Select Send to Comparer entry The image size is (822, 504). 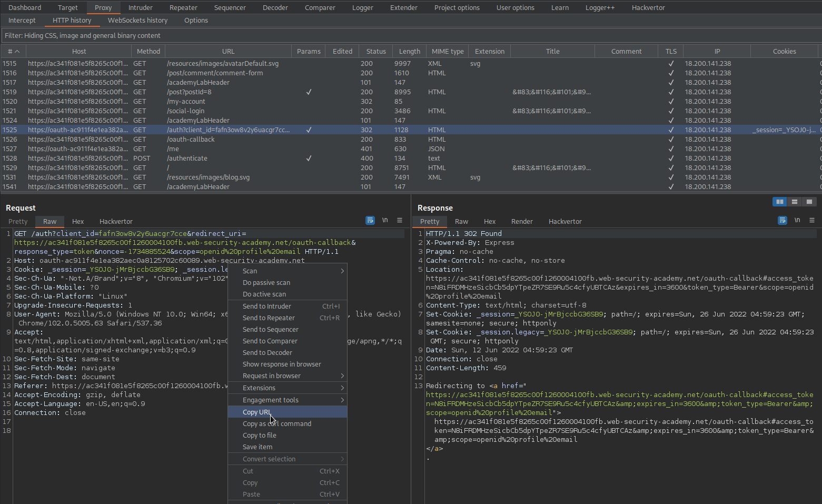pyautogui.click(x=288, y=341)
